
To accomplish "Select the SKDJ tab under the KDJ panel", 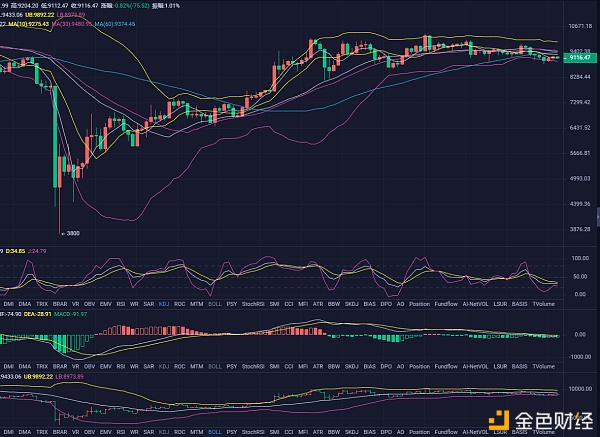I will (x=351, y=304).
